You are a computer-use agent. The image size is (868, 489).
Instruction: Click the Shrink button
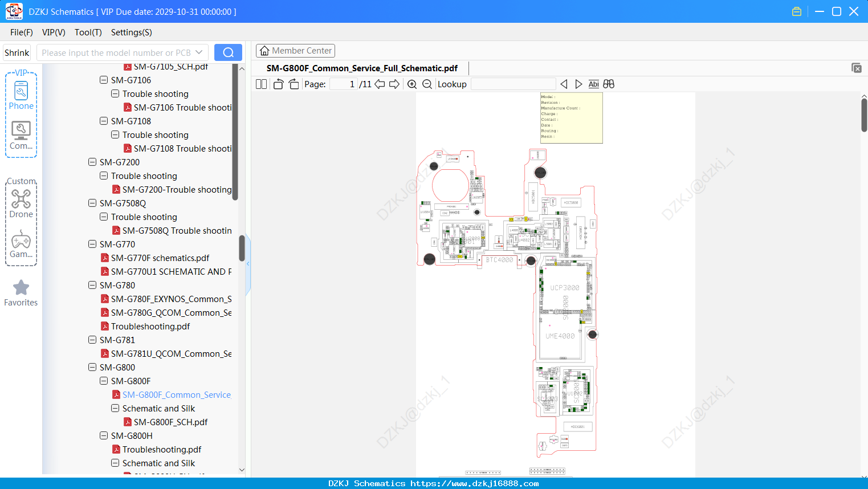pyautogui.click(x=17, y=52)
